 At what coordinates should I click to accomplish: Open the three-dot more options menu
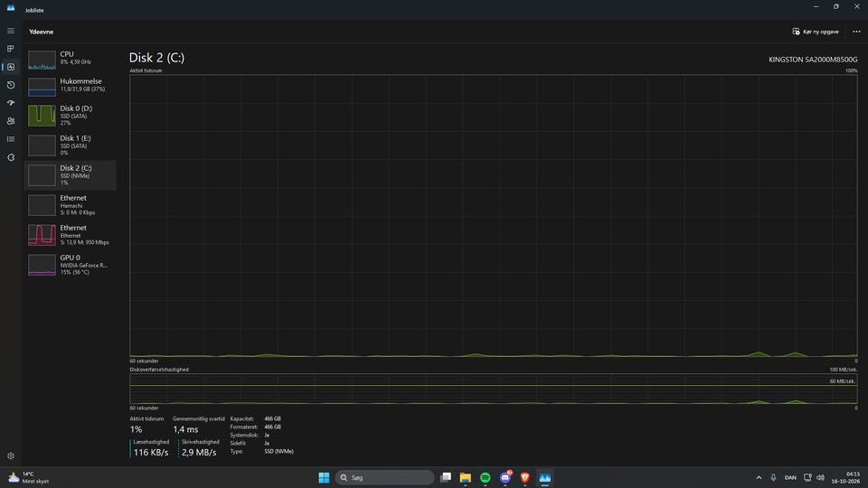coord(856,32)
